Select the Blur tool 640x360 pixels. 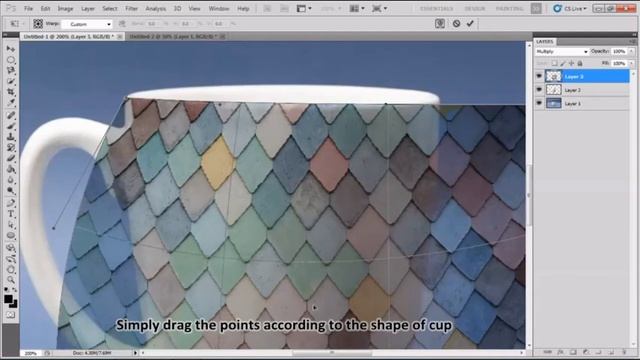tap(11, 180)
